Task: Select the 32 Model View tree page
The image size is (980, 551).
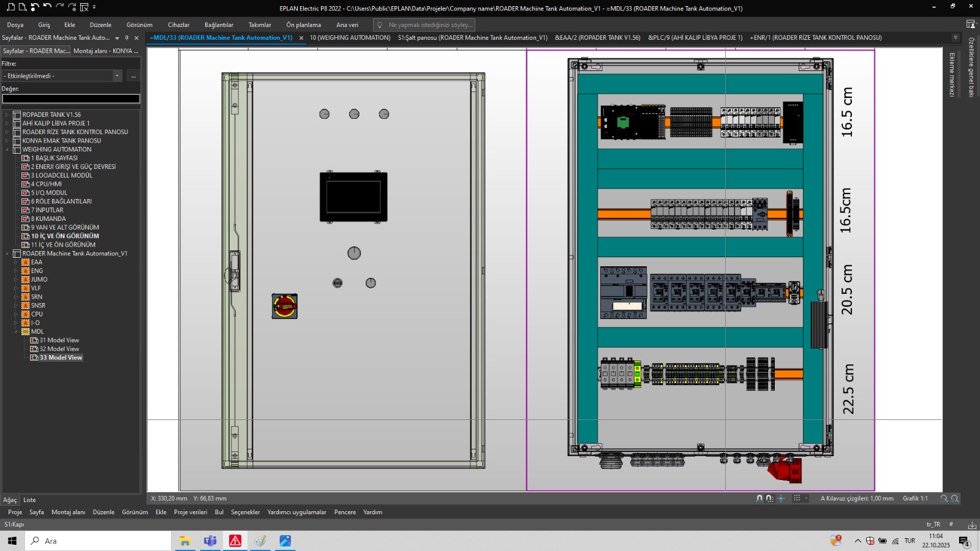Action: [x=59, y=349]
